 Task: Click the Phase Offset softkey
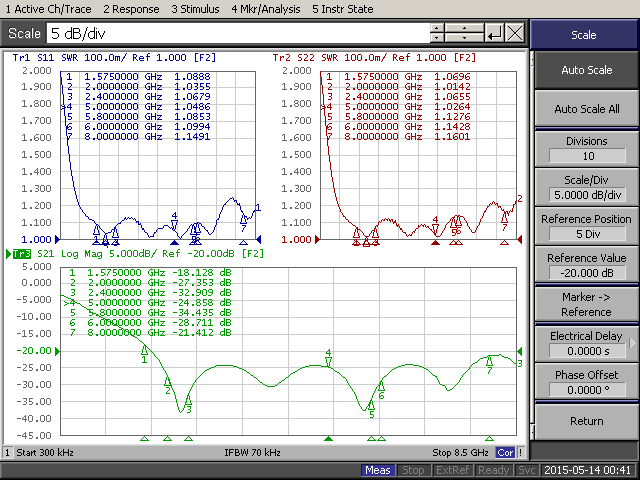[x=587, y=382]
